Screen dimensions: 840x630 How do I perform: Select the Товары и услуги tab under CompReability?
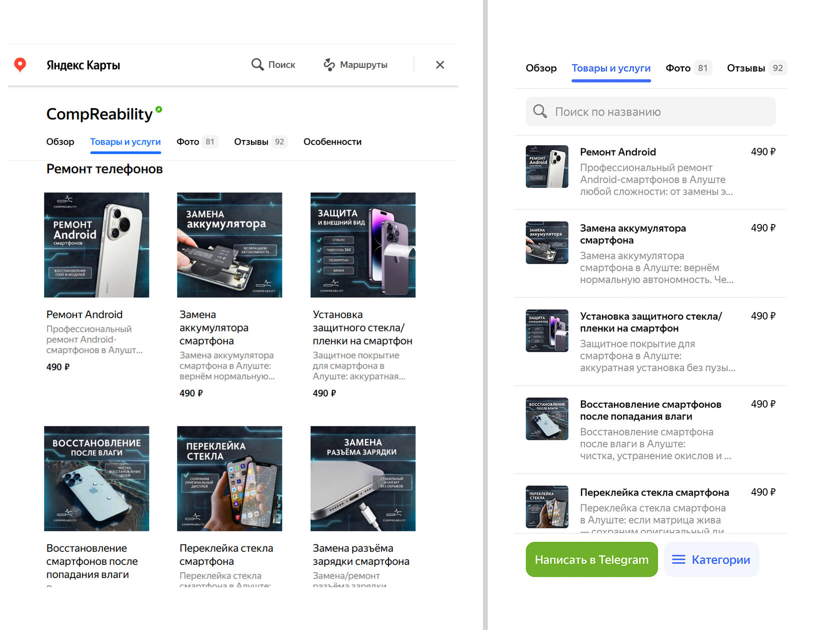point(125,142)
